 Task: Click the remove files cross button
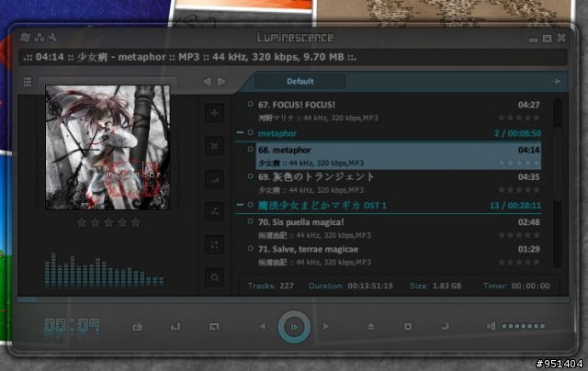pos(214,146)
